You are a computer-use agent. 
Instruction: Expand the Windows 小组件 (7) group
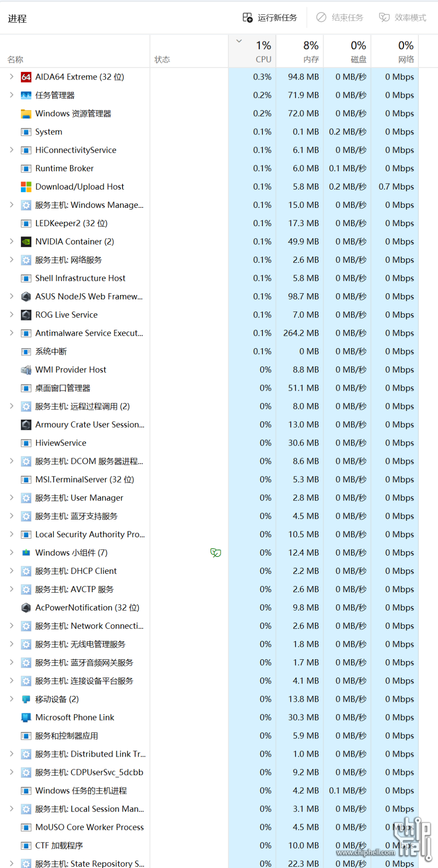click(12, 553)
